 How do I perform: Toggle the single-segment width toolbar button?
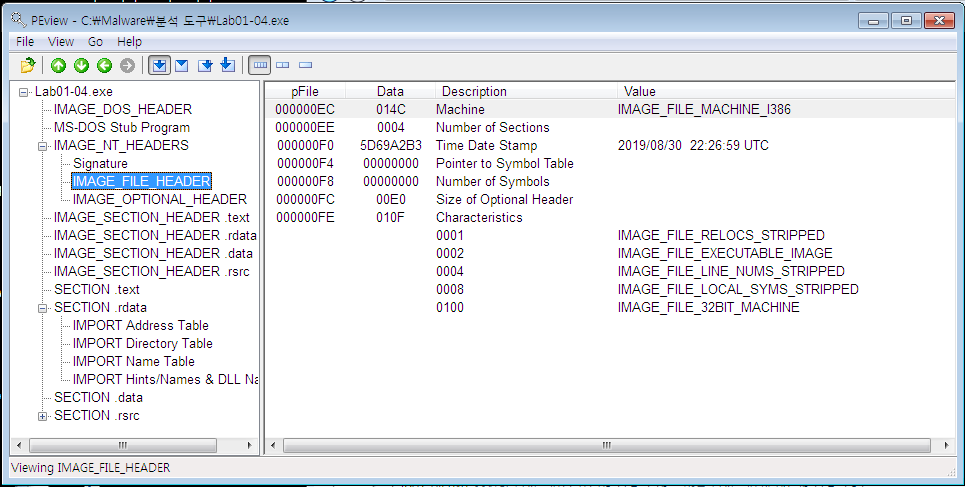305,65
